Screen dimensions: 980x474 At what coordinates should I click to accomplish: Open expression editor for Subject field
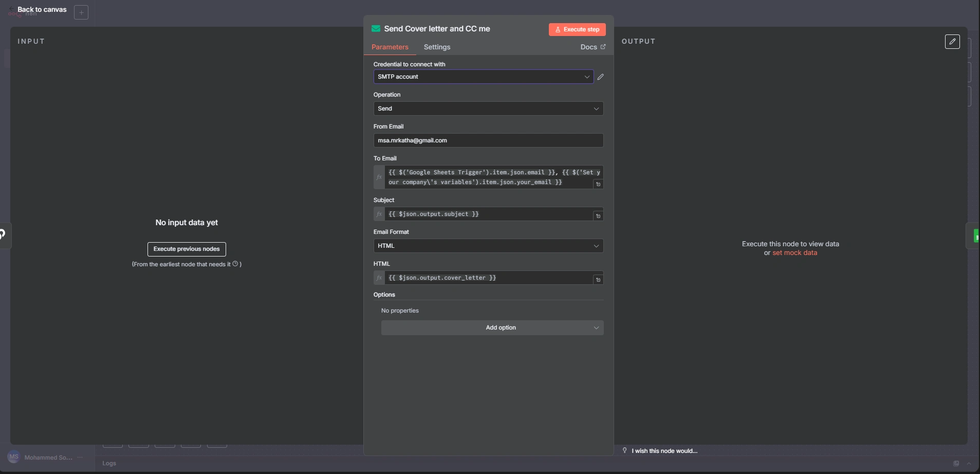click(x=598, y=216)
